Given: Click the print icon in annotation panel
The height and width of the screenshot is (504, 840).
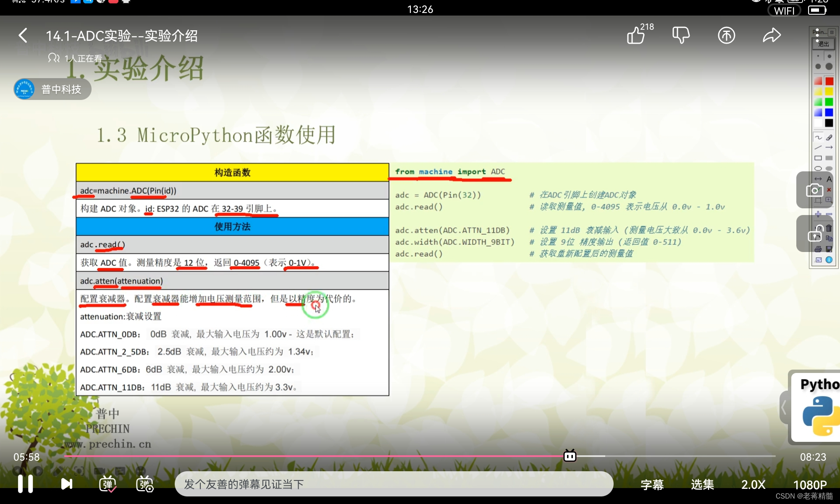Looking at the screenshot, I should click(x=818, y=249).
